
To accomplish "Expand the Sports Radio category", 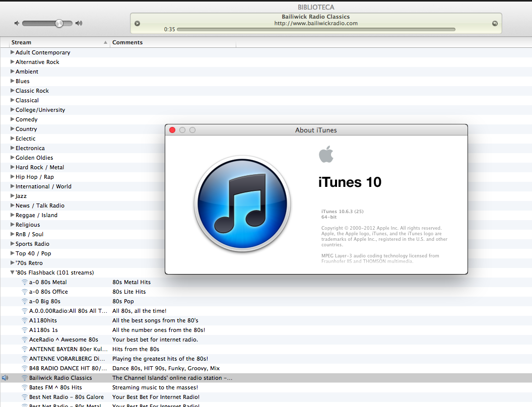I will (x=12, y=243).
